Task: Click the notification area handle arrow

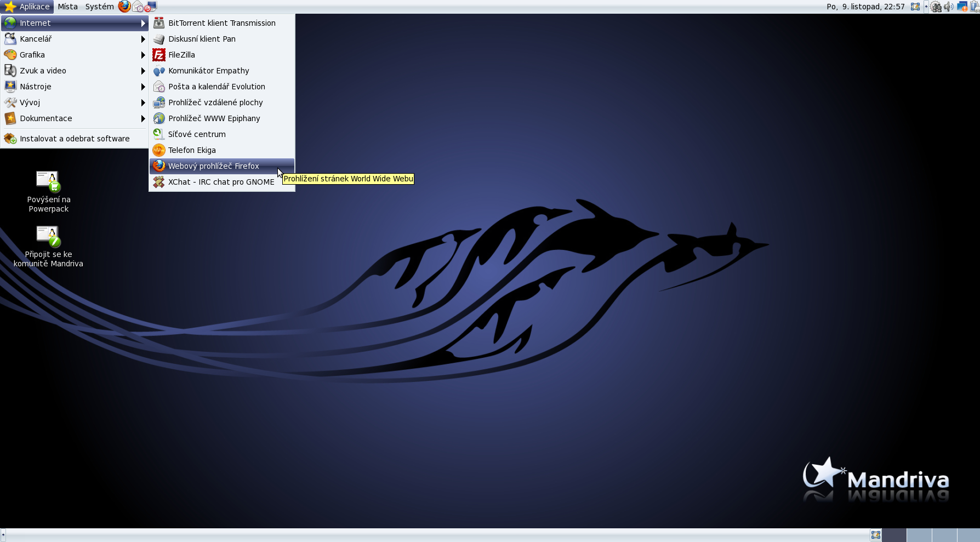Action: click(926, 7)
